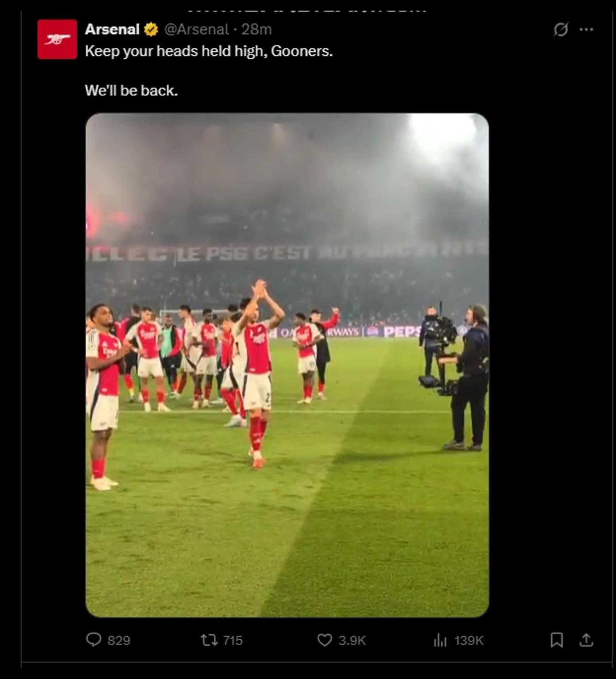This screenshot has width=616, height=679.
Task: Click the 3.9K likes count
Action: (352, 641)
